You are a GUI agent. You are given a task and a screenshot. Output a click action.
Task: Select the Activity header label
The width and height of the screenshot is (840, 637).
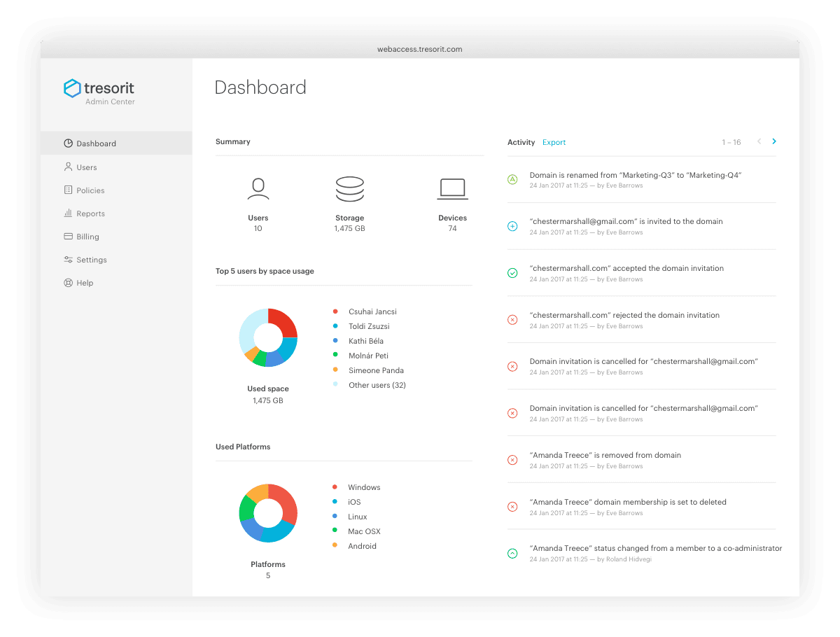click(521, 142)
